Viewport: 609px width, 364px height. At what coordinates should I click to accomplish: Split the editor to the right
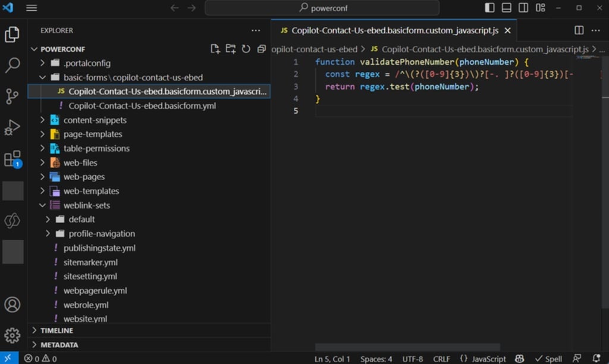tap(579, 30)
